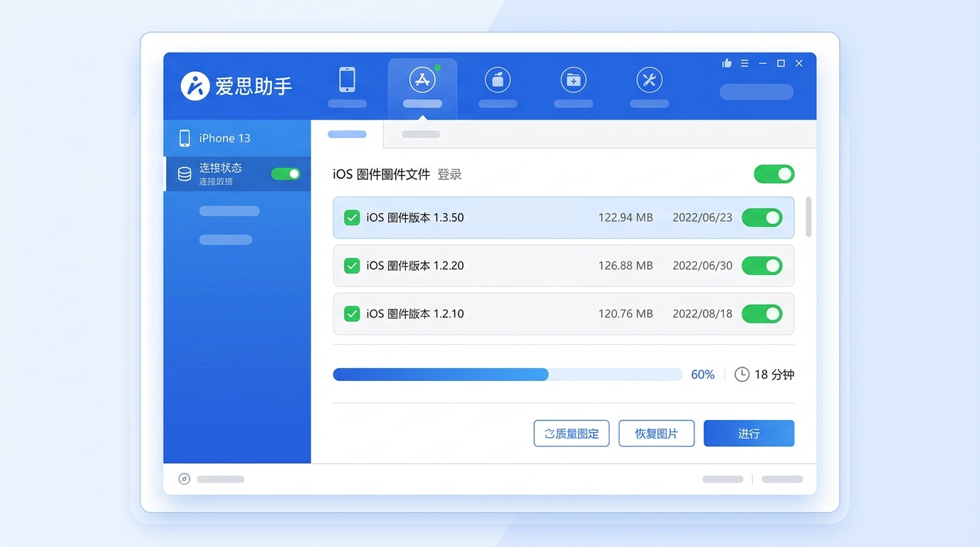
Task: Click the 2022/06/23 date
Action: (702, 218)
